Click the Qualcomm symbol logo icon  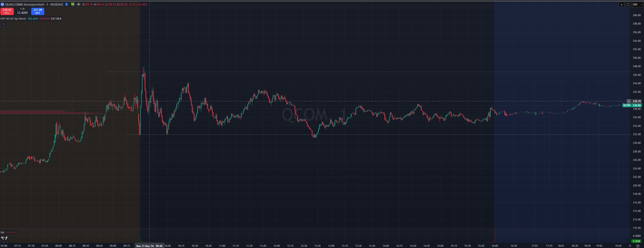pyautogui.click(x=3, y=4)
